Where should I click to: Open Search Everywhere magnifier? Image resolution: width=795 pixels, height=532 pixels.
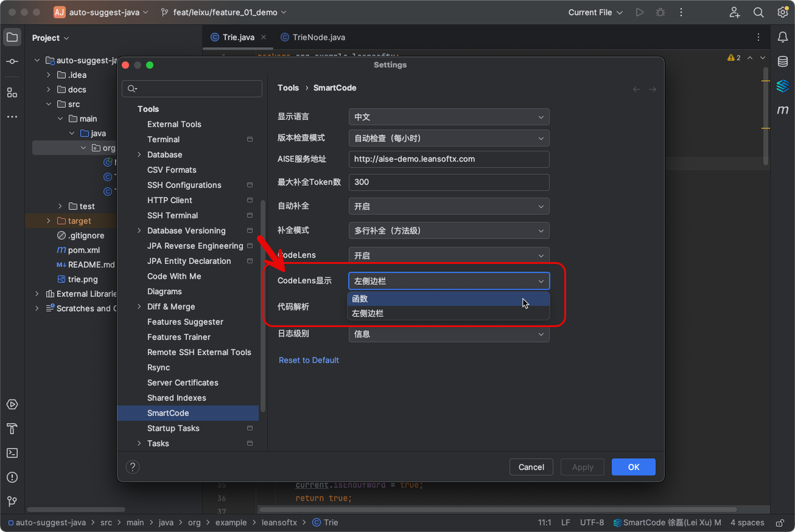point(758,12)
